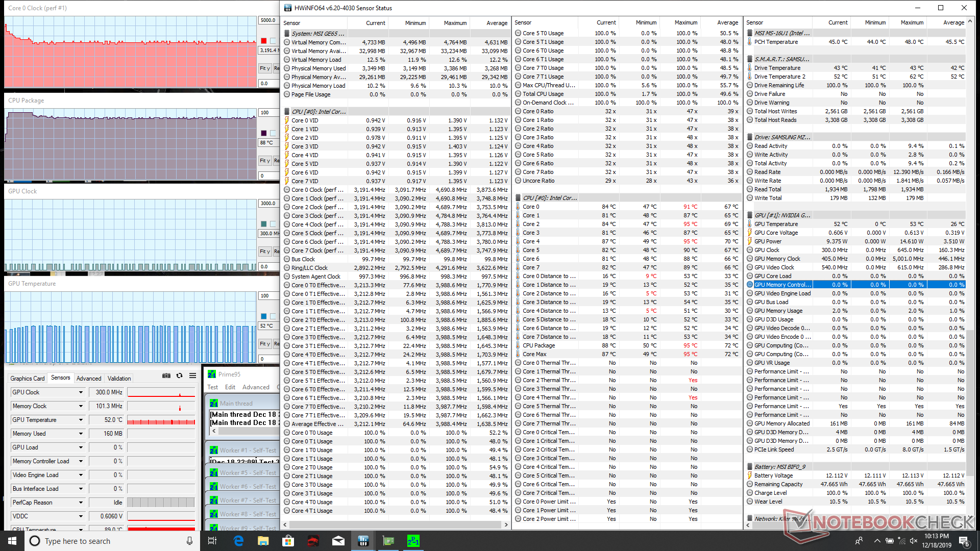Open the Prime95 Edit menu
Viewport: 980px width, 551px height.
tap(230, 387)
